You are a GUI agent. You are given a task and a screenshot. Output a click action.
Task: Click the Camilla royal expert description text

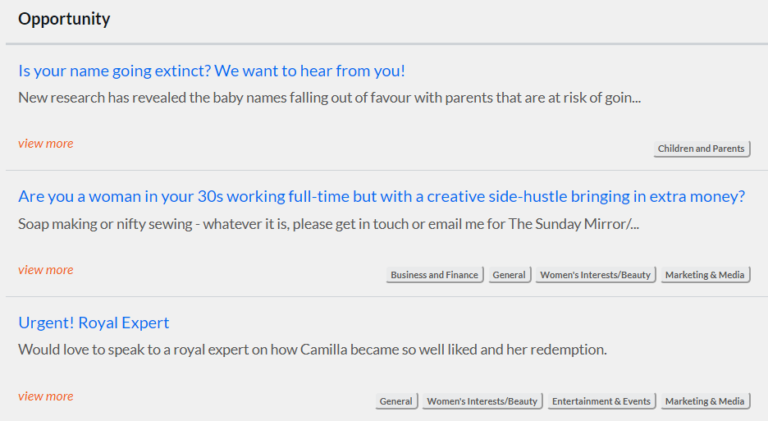pos(312,350)
